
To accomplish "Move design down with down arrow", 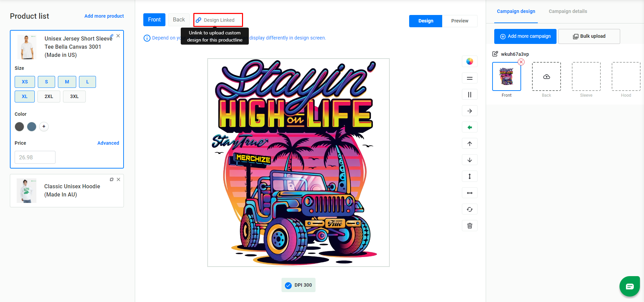I will pos(470,160).
